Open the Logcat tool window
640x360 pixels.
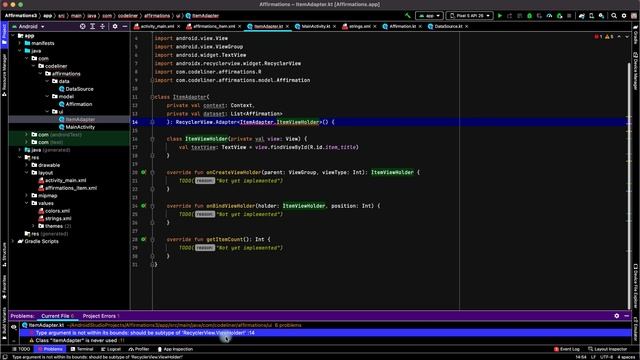click(111, 349)
